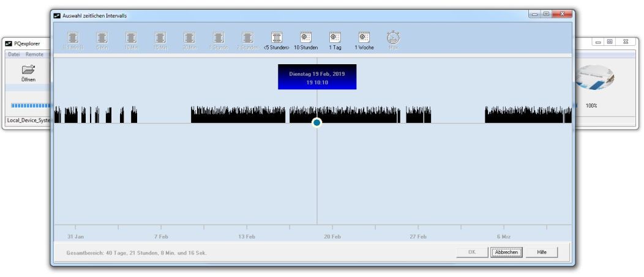Choose the 1 Woche interval icon
644x277 pixels.
pos(364,38)
